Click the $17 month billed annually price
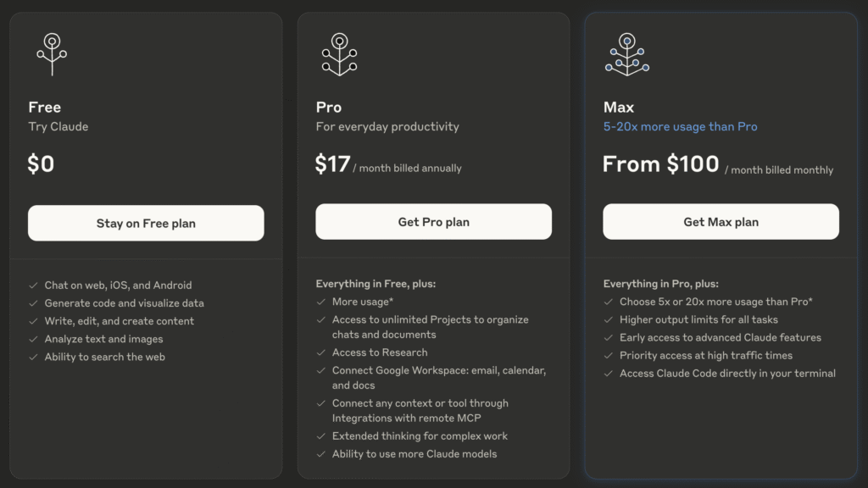This screenshot has height=488, width=868. coord(388,164)
